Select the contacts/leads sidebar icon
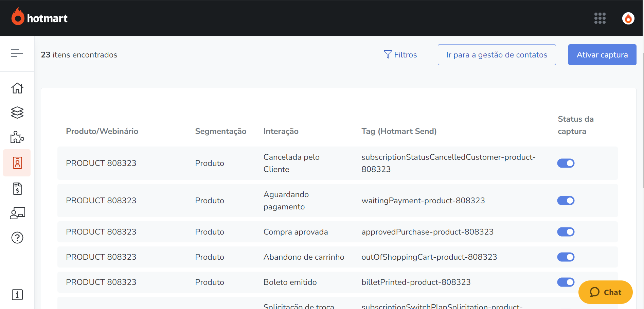 [17, 163]
